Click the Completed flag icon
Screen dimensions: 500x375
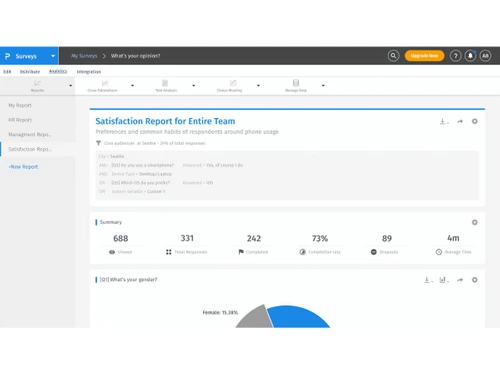point(241,252)
